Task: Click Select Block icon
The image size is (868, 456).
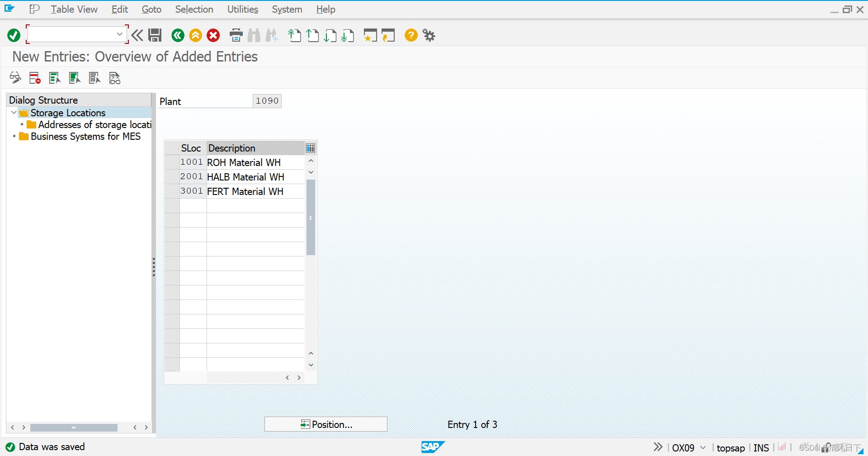Action: [x=75, y=78]
